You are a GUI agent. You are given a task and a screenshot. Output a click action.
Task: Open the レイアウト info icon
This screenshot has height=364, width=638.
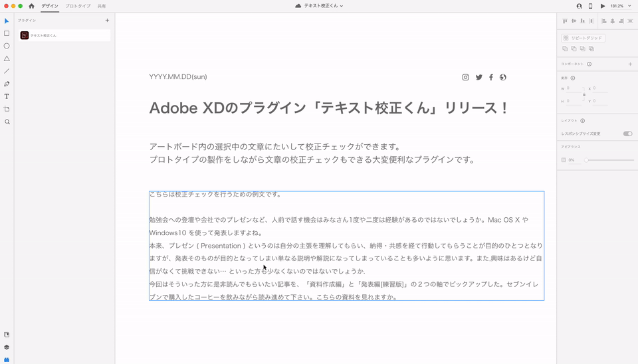click(583, 121)
